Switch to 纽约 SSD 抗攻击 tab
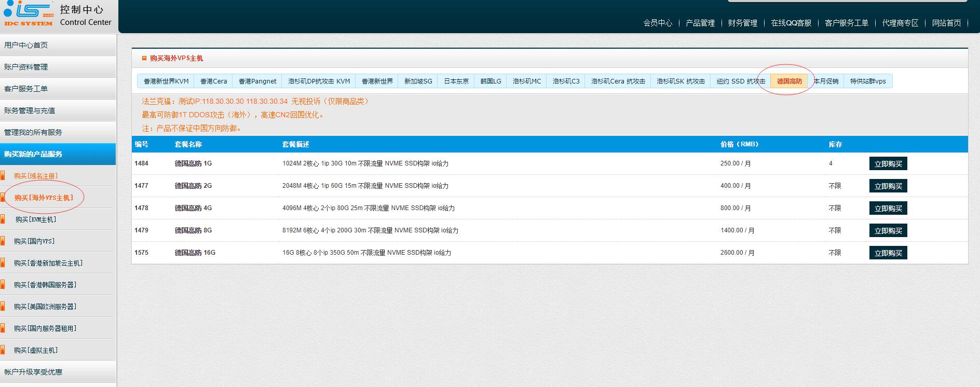 coord(741,81)
